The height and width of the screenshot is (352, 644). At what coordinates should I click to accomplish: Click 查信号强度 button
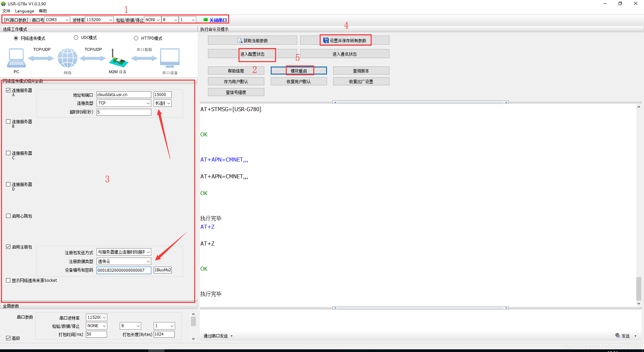[236, 92]
